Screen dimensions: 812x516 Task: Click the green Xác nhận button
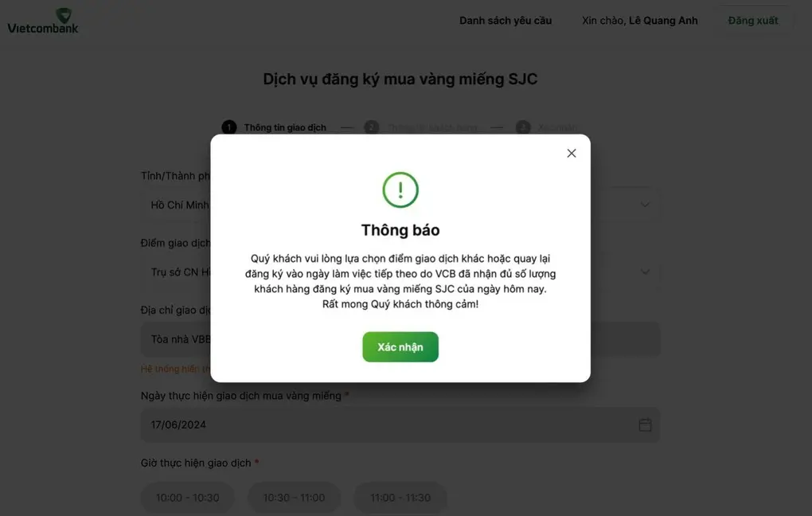coord(400,347)
